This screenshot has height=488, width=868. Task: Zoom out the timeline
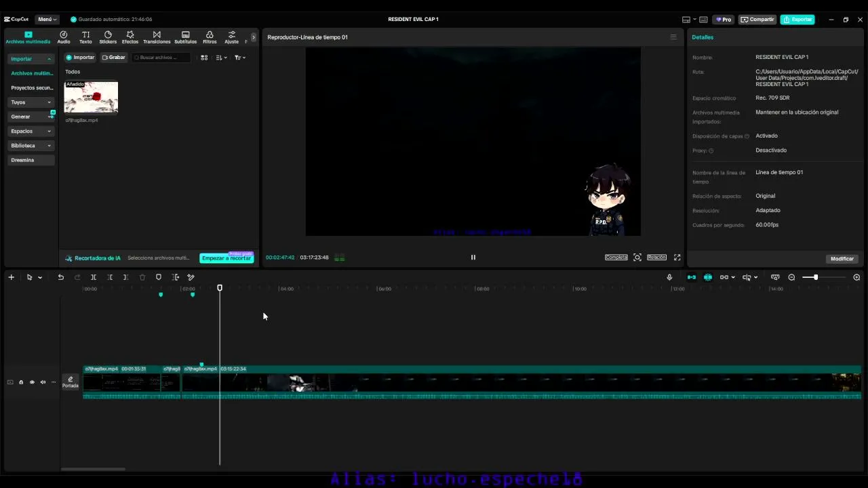pos(791,277)
